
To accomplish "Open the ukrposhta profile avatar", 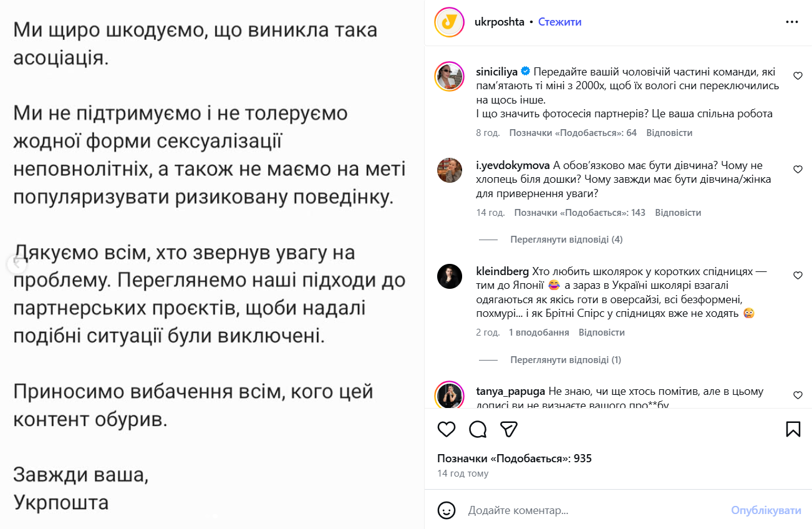I will tap(449, 22).
